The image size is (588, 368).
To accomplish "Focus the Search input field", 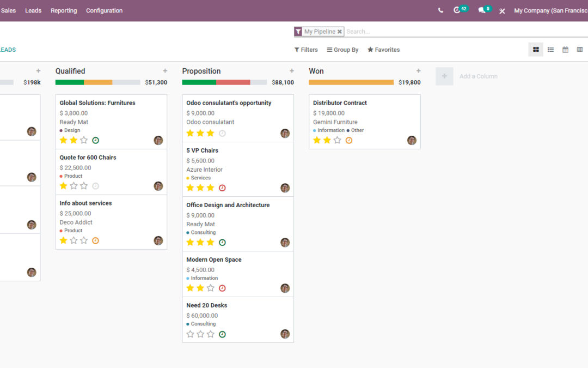I will tap(466, 32).
